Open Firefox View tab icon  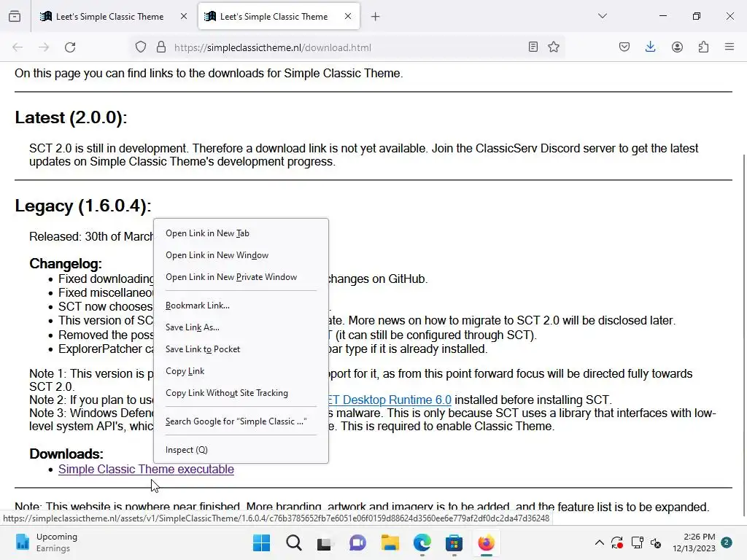coord(15,16)
